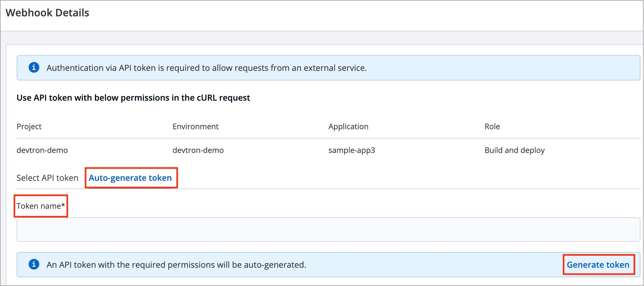Click the Token name label
Viewport: 644px width, 286px height.
pyautogui.click(x=41, y=206)
